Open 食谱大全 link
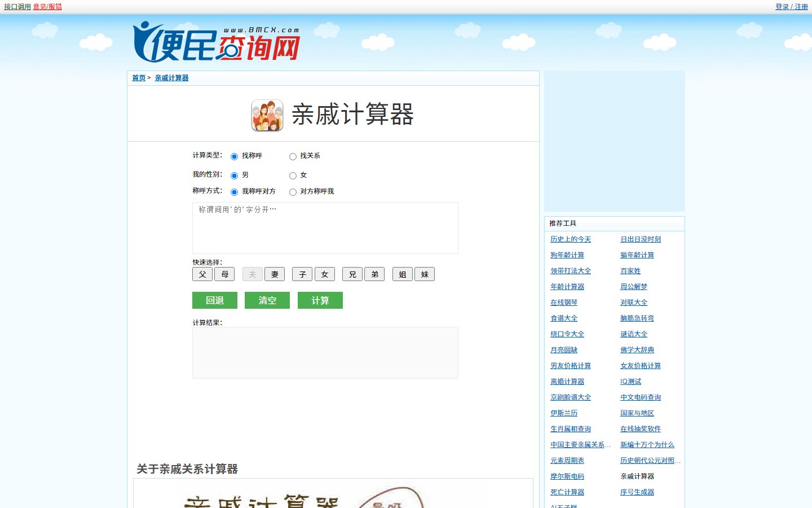Viewport: 812px width, 508px height. 564,318
